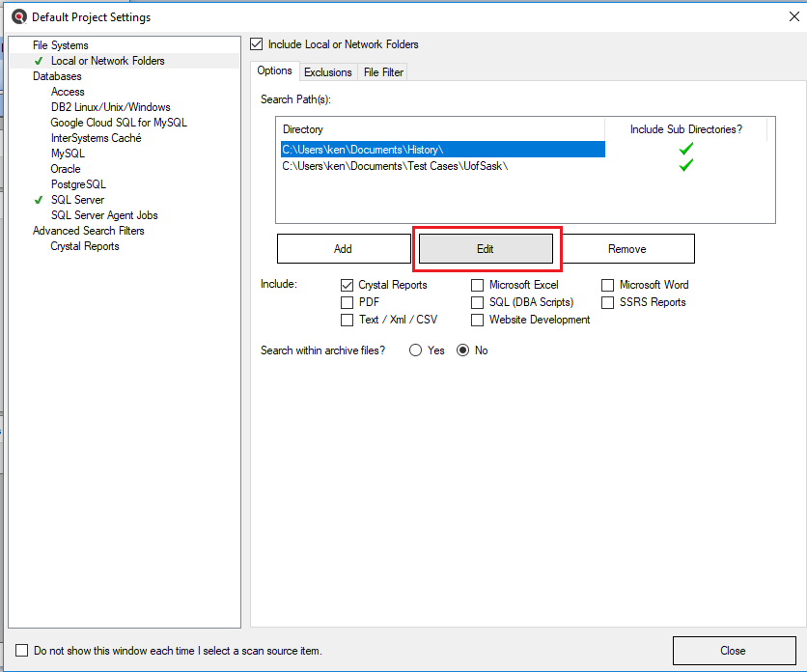The height and width of the screenshot is (672, 807).
Task: Select SQL Server Agent Jobs item
Action: (x=104, y=215)
